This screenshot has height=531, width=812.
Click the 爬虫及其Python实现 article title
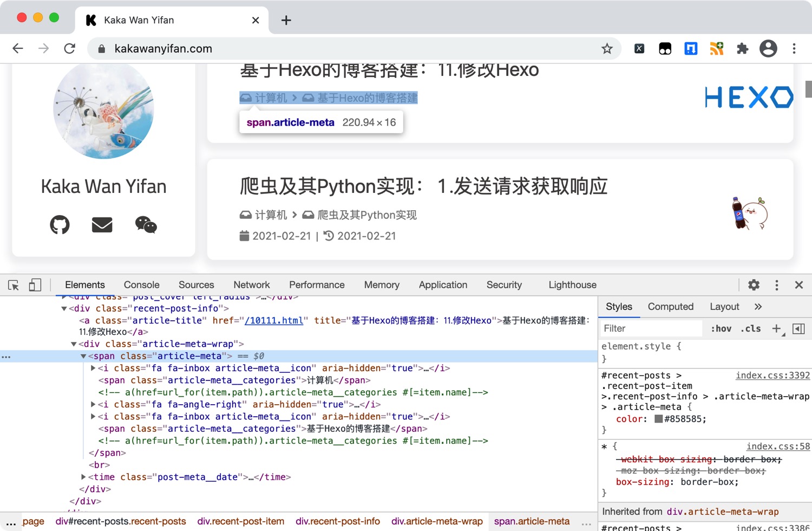pos(423,186)
